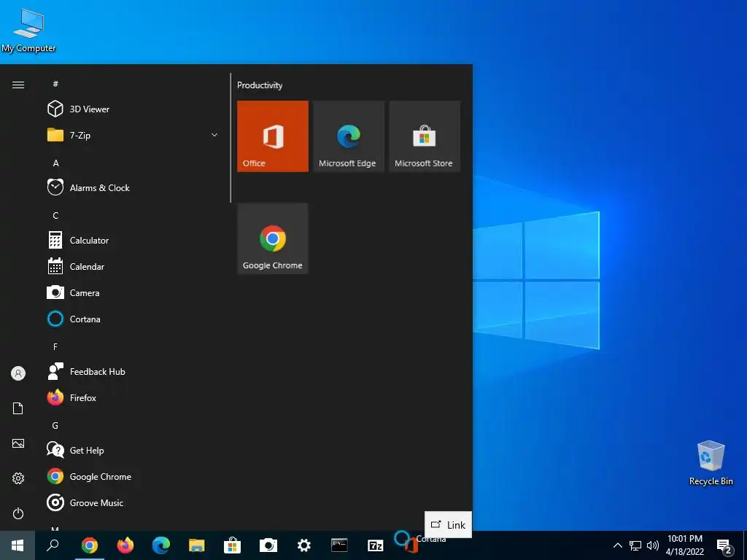Open the Microsoft Edge tile
Screen dimensions: 747x560
[349, 136]
